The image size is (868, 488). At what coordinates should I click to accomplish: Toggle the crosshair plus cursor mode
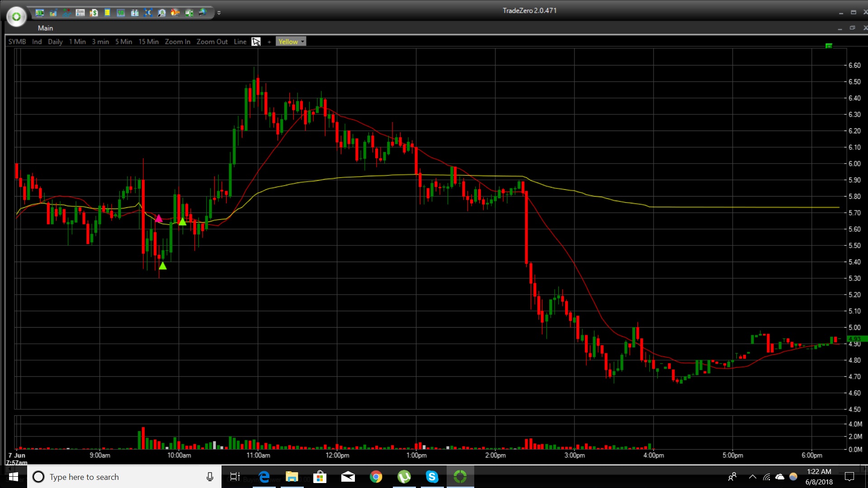[269, 42]
